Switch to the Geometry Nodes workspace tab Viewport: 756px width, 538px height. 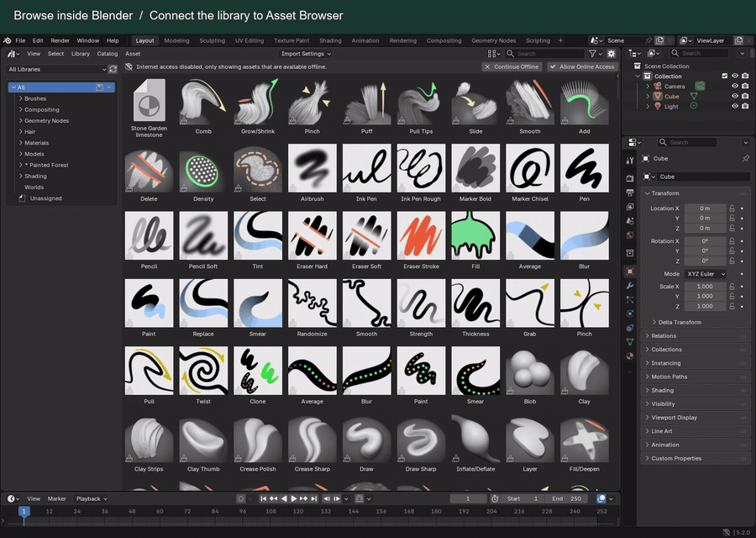(x=493, y=40)
